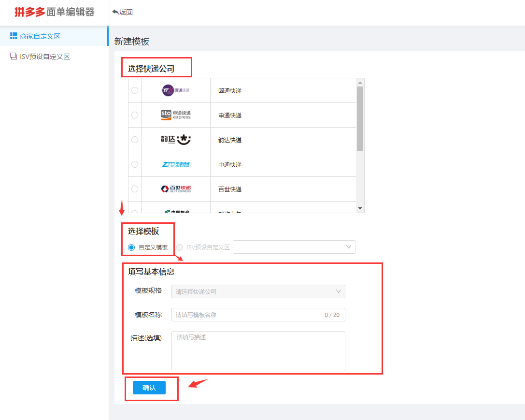Click the 百世快递 Best Express logo
The height and width of the screenshot is (420, 525).
176,189
